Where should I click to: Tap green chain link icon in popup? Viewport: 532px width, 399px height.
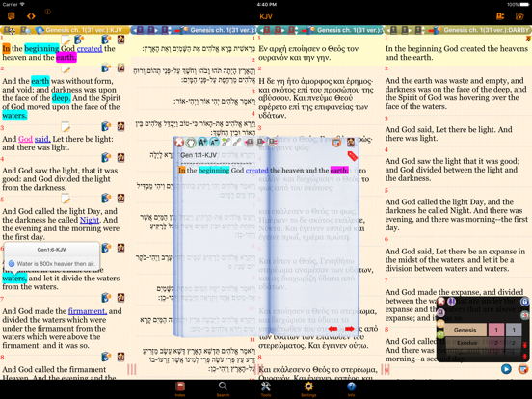click(226, 143)
